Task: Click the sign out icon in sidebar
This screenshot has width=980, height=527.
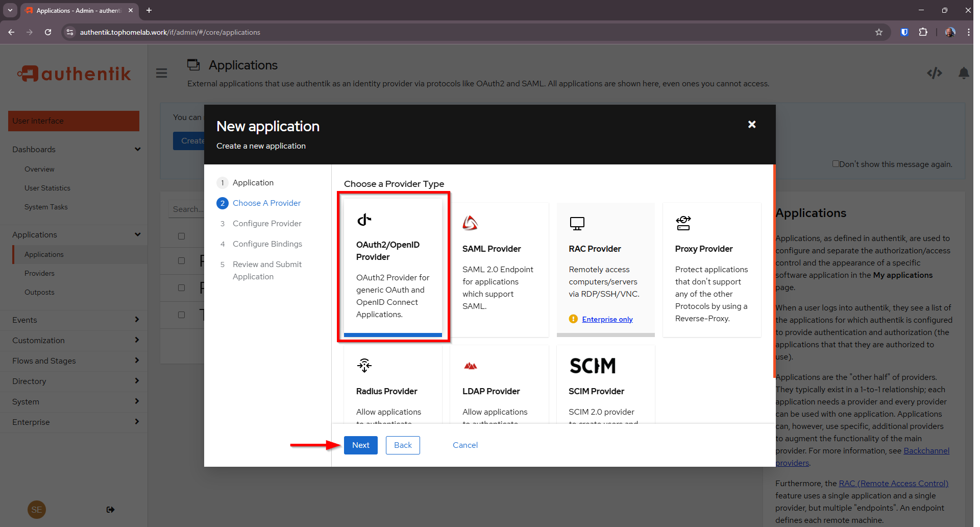Action: tap(110, 510)
